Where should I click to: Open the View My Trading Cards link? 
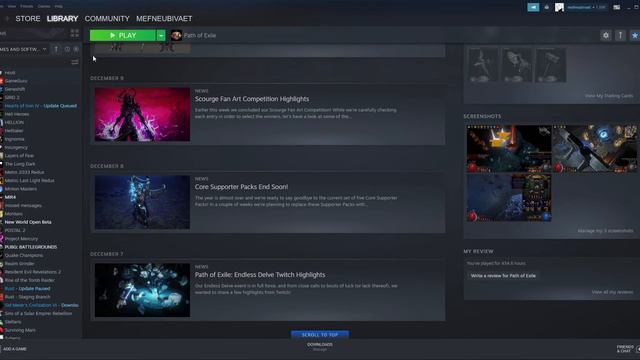tap(609, 96)
